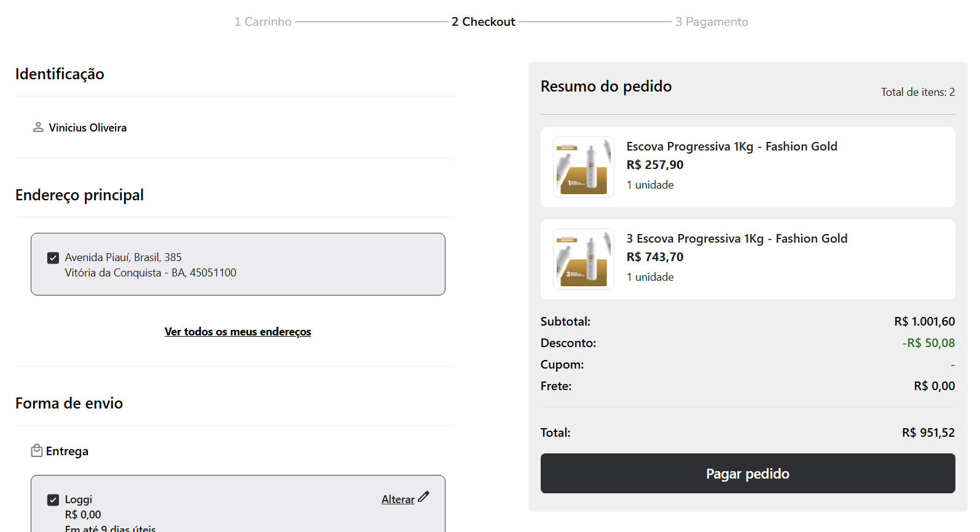This screenshot has width=980, height=532.
Task: Click the Cupom: label
Action: tap(562, 364)
